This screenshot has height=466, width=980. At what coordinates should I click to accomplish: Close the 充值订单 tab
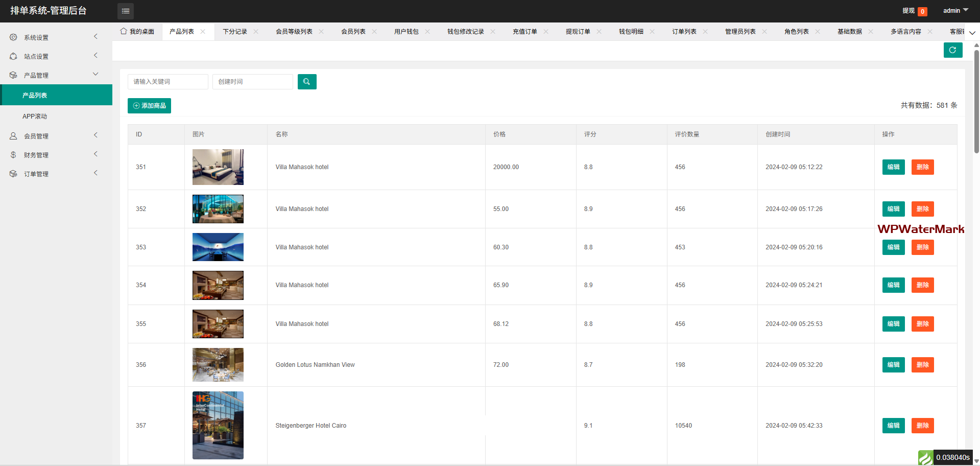pos(546,32)
